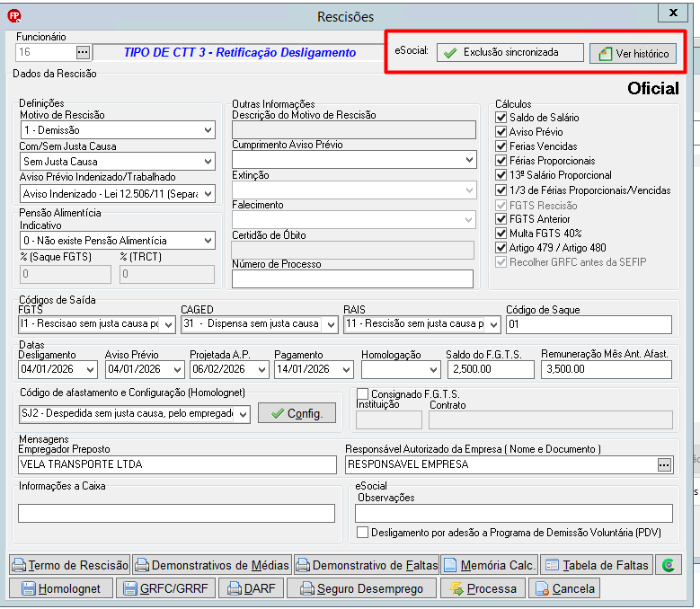Image resolution: width=700 pixels, height=609 pixels.
Task: Close the Rescisões window
Action: click(673, 13)
